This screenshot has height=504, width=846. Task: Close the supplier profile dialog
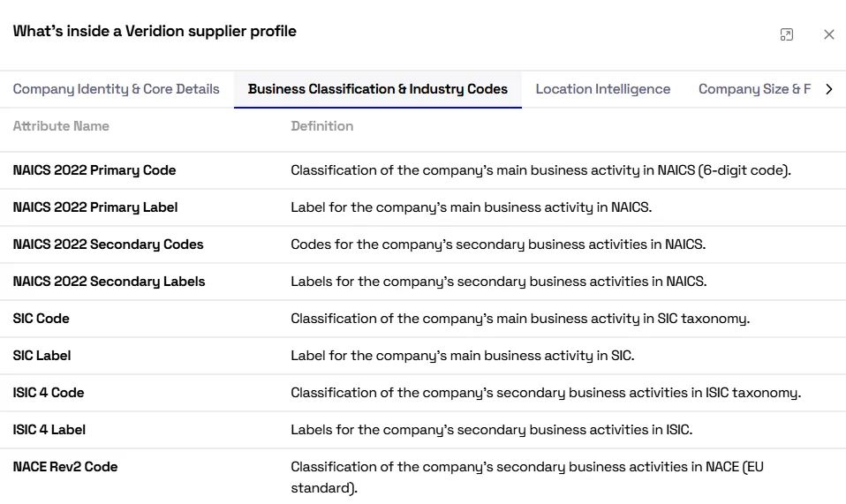pyautogui.click(x=828, y=34)
